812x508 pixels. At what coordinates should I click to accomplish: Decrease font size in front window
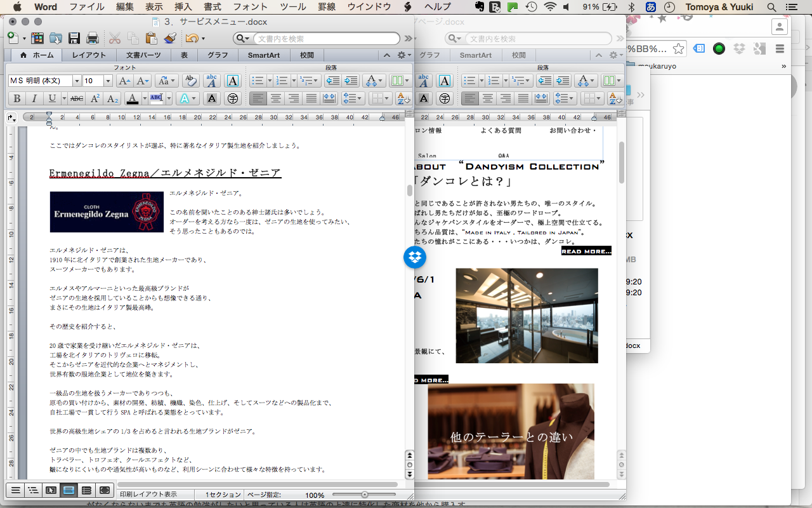point(143,81)
